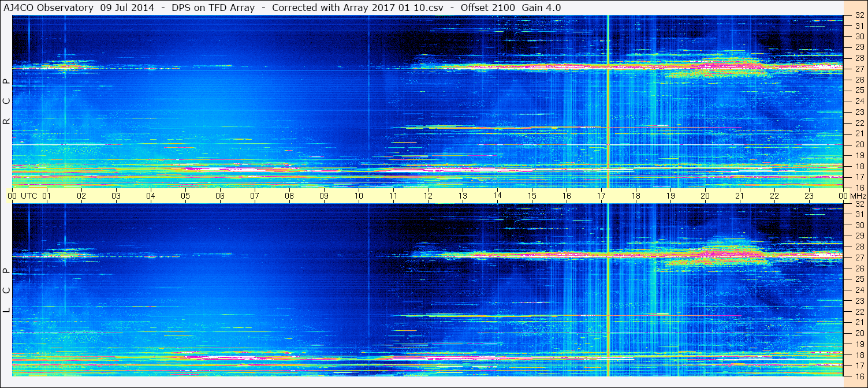Click the 03 hour tick on time axis

point(116,196)
